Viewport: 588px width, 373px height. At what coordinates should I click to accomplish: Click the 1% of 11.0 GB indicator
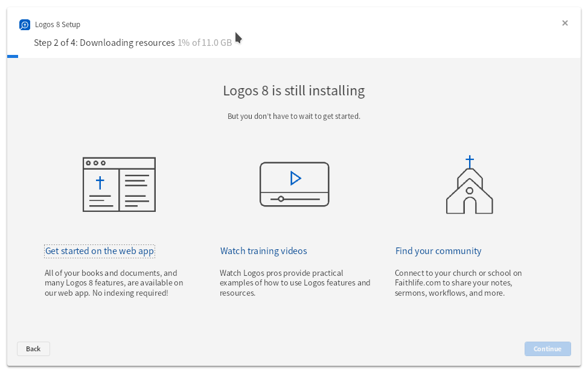pos(205,43)
